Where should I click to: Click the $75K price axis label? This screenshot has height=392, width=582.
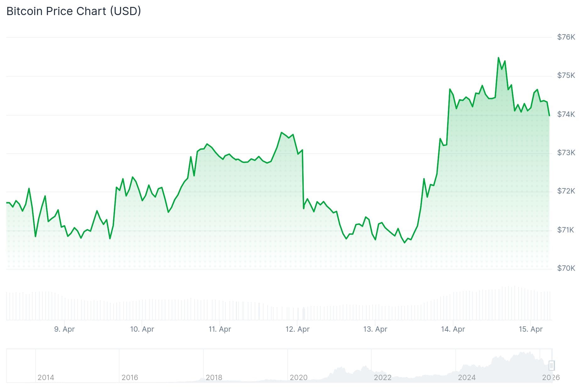566,75
